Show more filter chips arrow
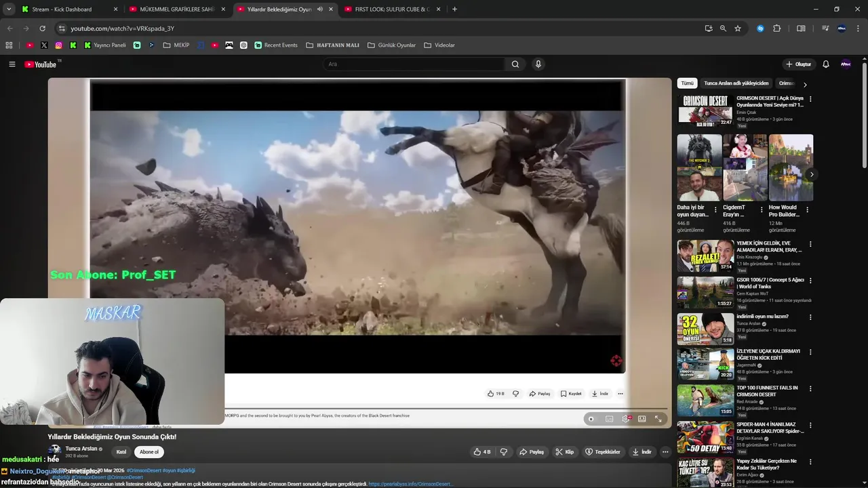This screenshot has width=868, height=488. coord(805,85)
